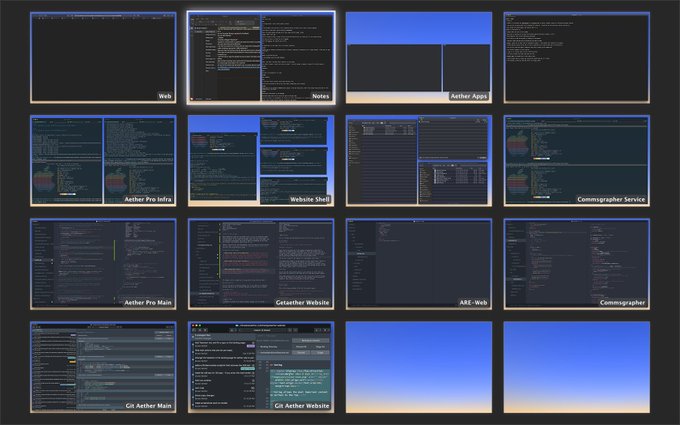This screenshot has width=680, height=425.
Task: Switch to the Web desktop
Action: (x=103, y=58)
